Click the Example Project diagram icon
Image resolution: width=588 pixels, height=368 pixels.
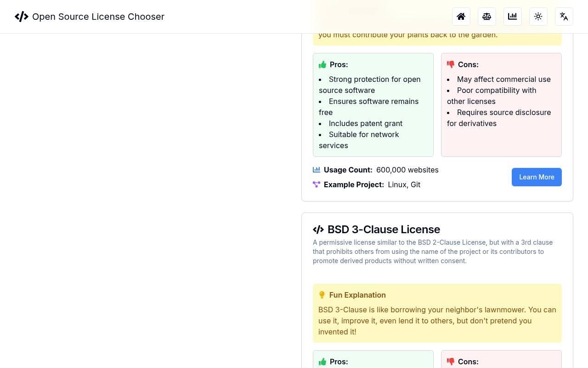(x=317, y=184)
